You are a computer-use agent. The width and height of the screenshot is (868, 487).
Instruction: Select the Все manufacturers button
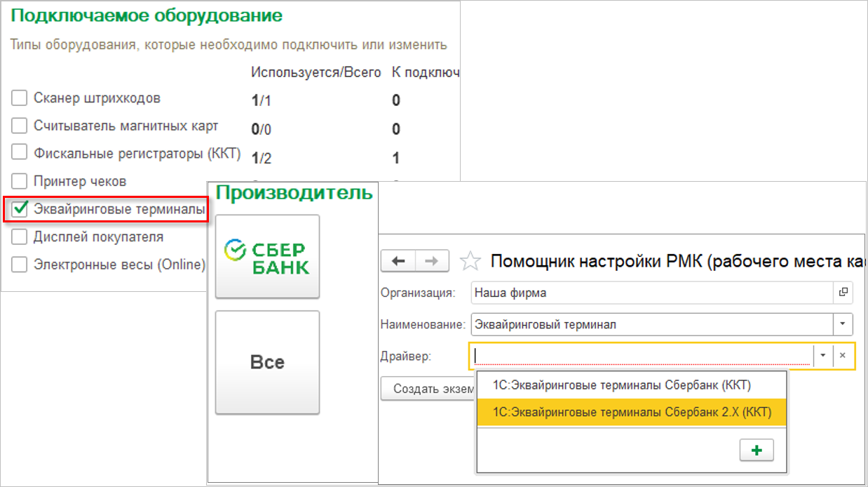267,362
